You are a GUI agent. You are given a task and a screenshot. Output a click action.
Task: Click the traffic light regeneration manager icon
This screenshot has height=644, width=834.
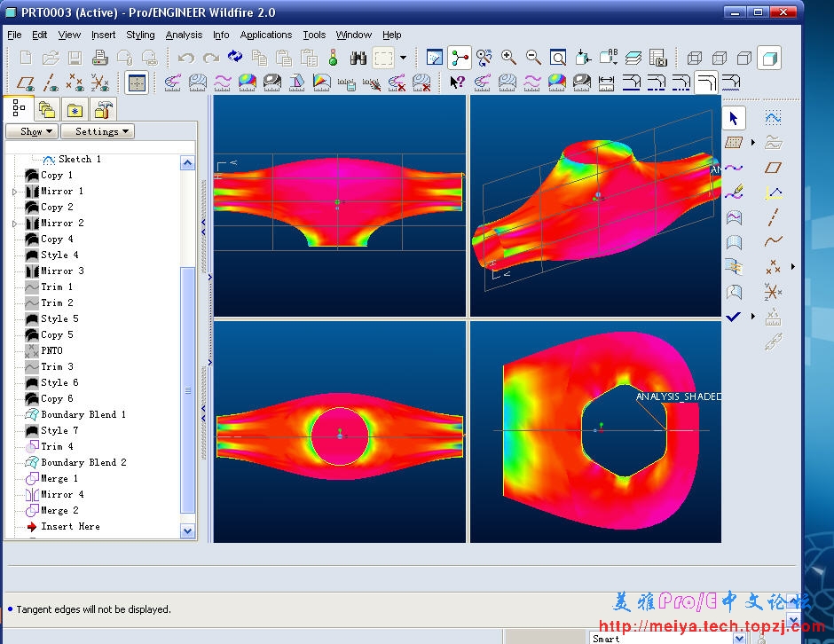pos(333,58)
